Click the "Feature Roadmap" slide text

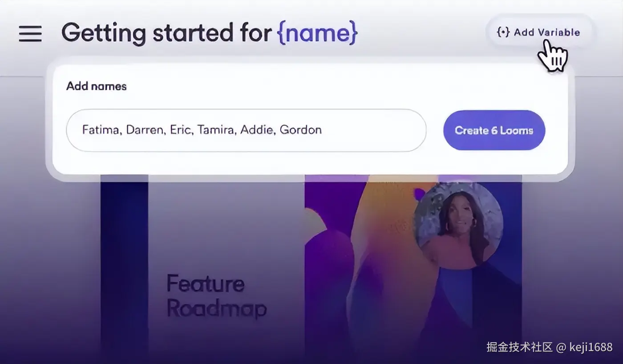pyautogui.click(x=216, y=296)
